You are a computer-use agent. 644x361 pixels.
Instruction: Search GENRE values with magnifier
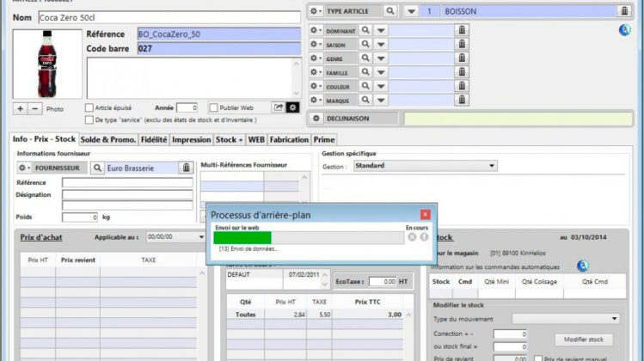click(365, 58)
